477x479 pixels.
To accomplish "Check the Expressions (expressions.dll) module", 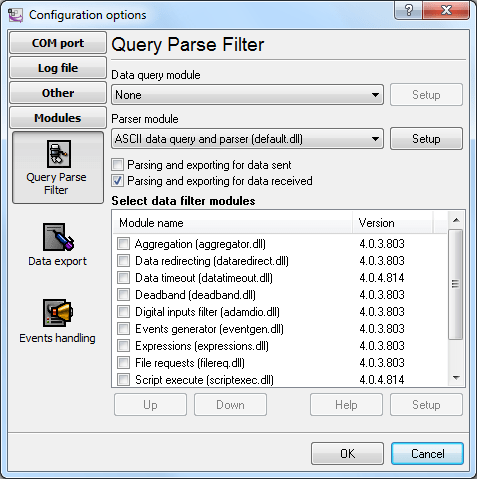I will click(123, 346).
